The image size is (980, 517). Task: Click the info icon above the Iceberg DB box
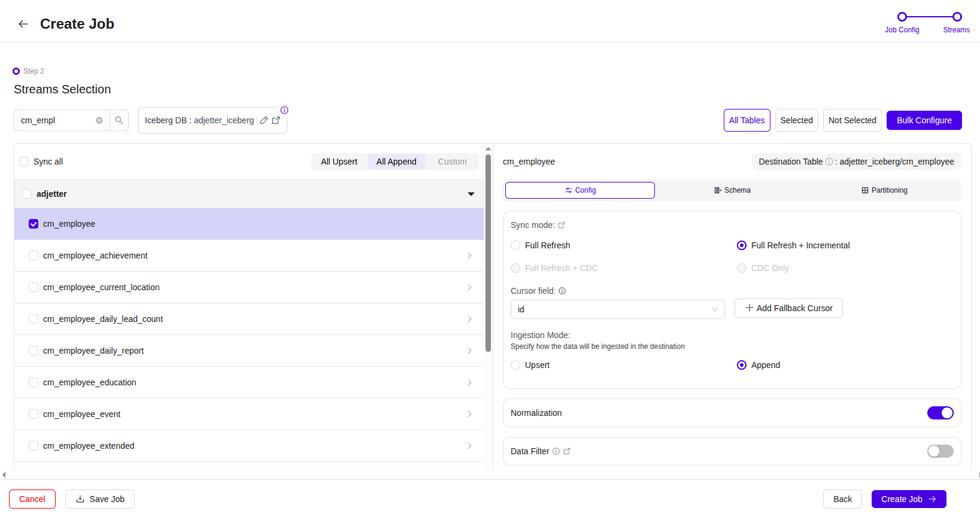point(284,110)
